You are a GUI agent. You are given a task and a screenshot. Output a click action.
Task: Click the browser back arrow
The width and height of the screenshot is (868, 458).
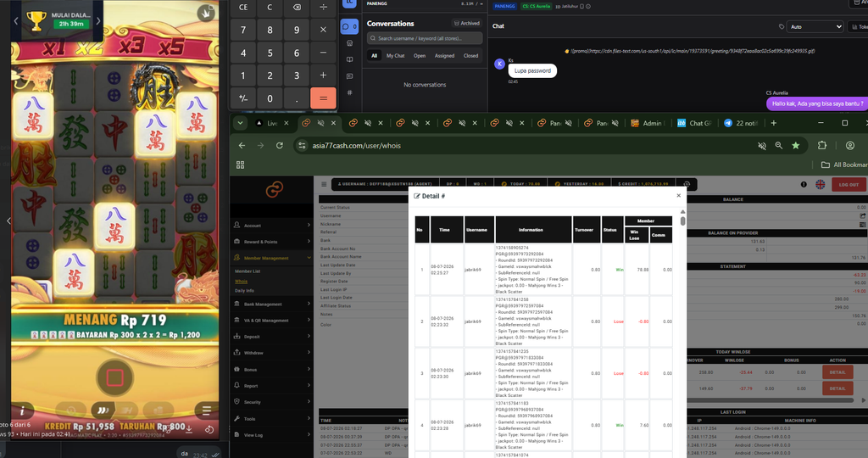(x=242, y=145)
